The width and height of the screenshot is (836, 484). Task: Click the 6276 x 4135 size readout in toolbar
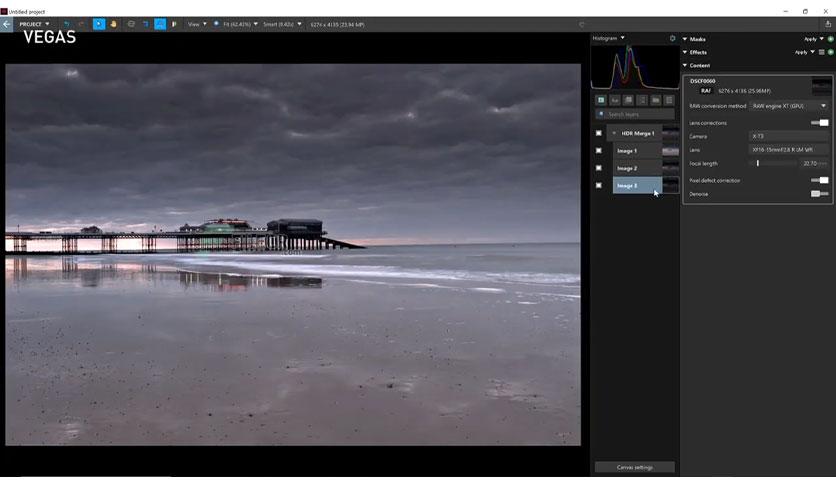[337, 25]
